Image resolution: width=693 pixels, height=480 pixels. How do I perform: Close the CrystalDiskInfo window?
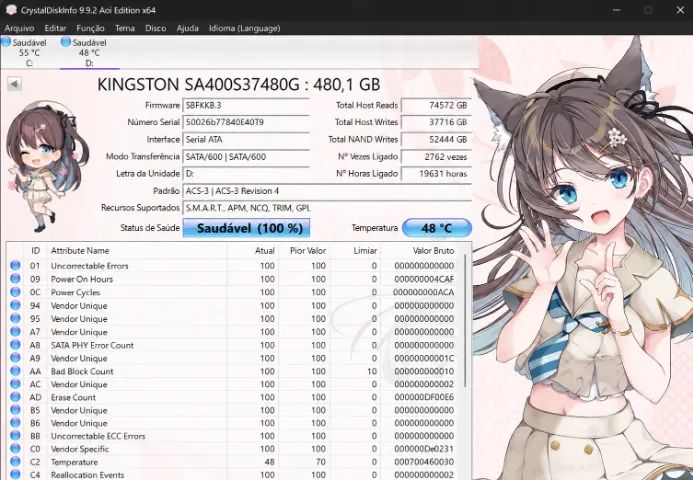point(680,10)
